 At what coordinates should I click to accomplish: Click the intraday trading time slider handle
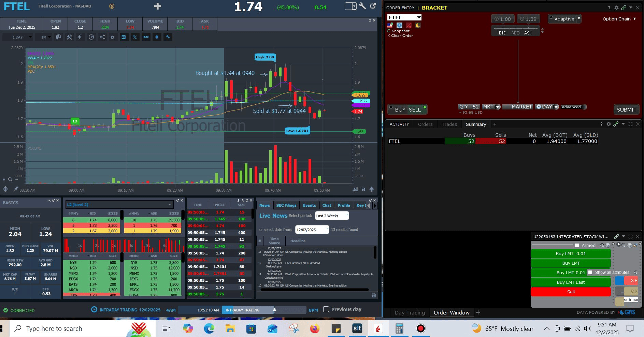274,310
